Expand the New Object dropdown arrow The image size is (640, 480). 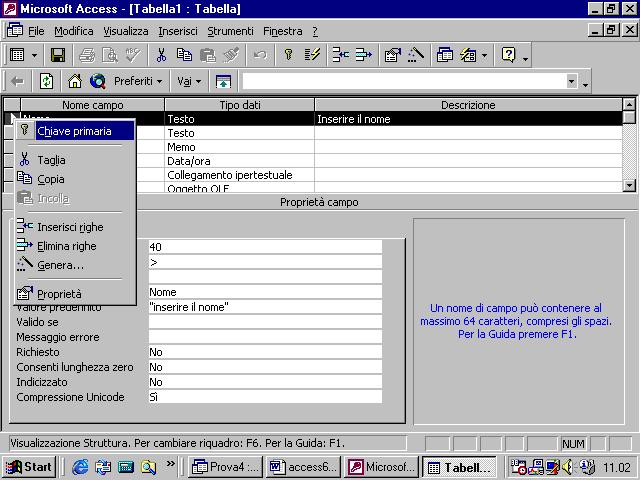tap(484, 55)
